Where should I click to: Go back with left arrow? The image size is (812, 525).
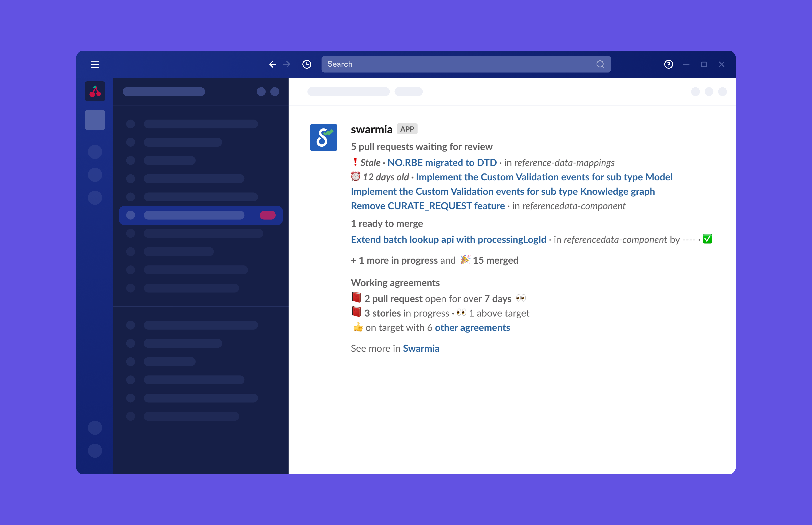tap(272, 64)
